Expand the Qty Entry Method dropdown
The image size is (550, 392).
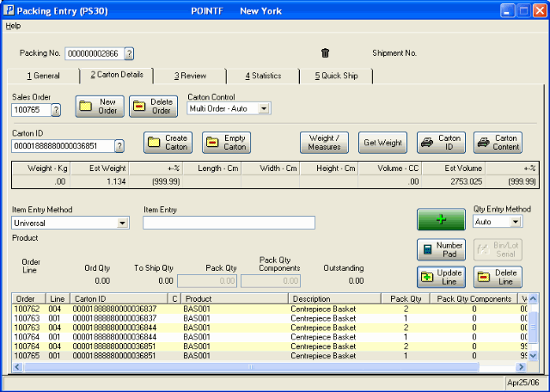(516, 222)
